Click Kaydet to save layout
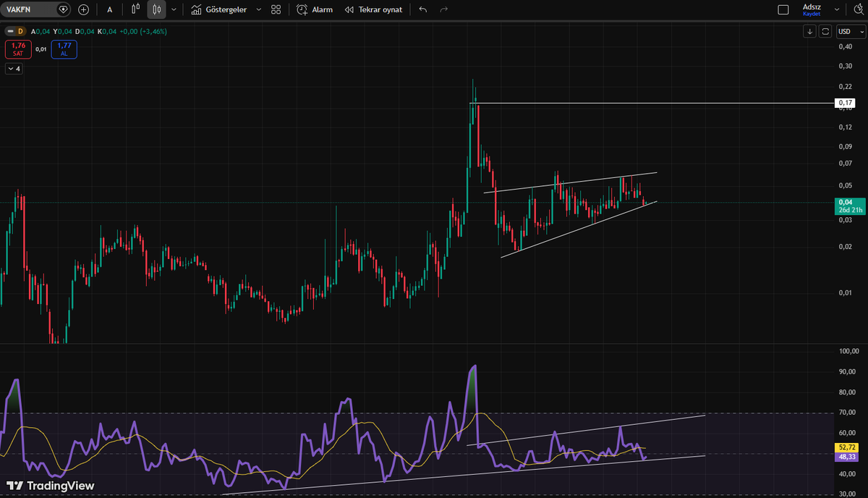 coord(812,14)
